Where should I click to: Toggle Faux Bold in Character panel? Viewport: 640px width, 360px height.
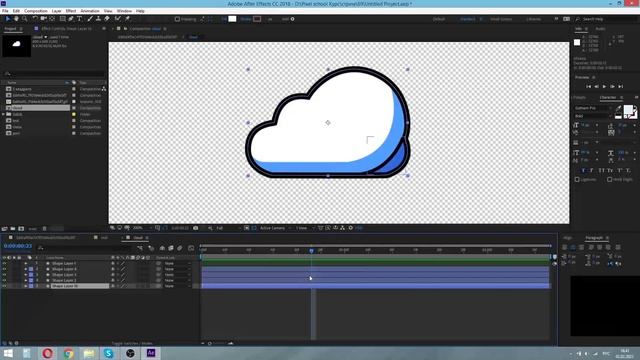(x=583, y=170)
